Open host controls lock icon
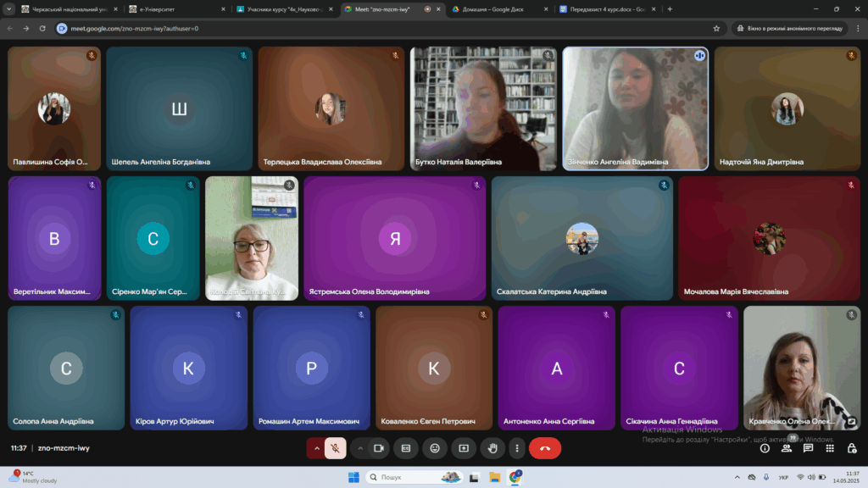 coord(851,448)
